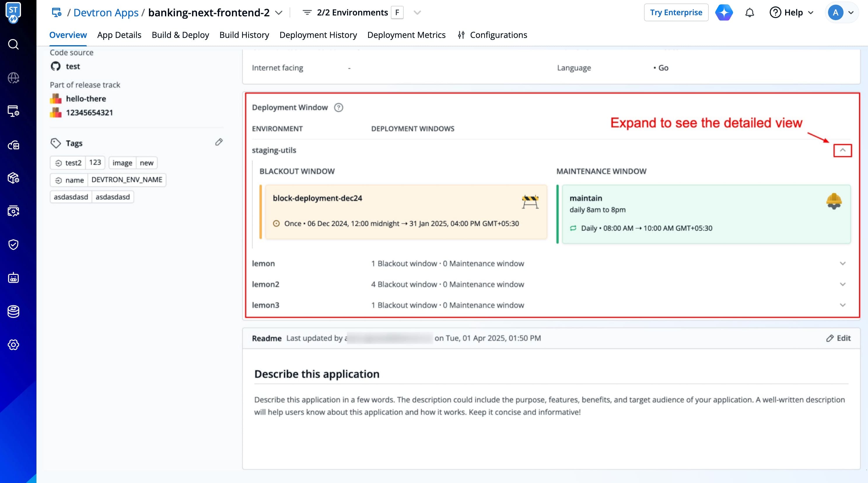The height and width of the screenshot is (483, 868).
Task: Edit tags with the pencil icon
Action: pos(219,142)
